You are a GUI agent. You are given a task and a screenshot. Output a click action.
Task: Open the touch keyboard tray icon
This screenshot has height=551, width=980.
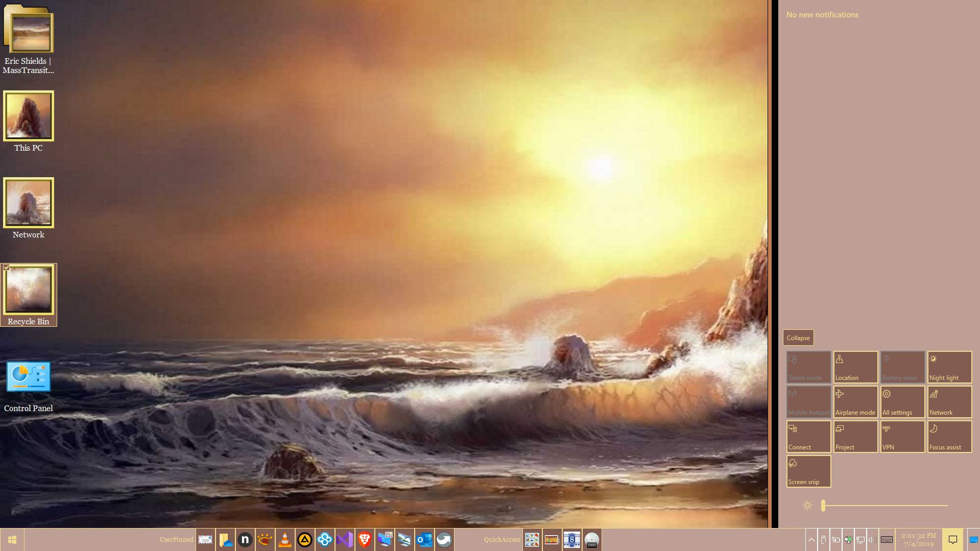tap(887, 540)
